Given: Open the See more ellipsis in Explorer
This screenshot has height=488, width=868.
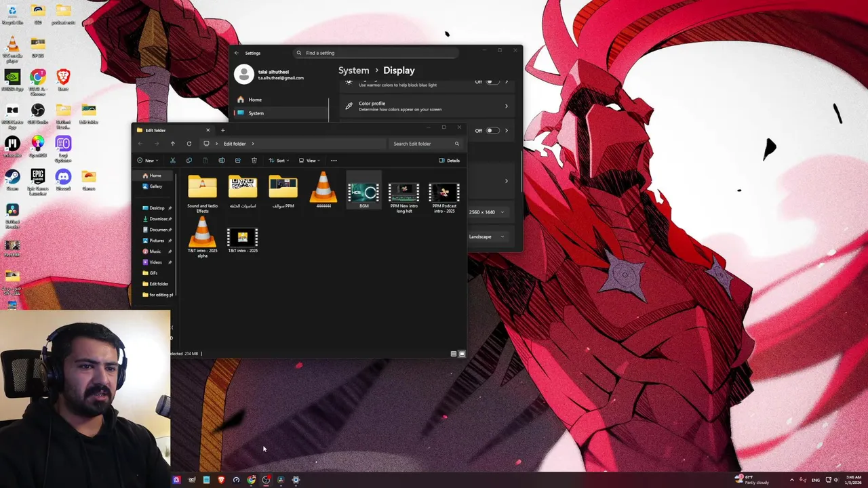Looking at the screenshot, I should pos(334,161).
